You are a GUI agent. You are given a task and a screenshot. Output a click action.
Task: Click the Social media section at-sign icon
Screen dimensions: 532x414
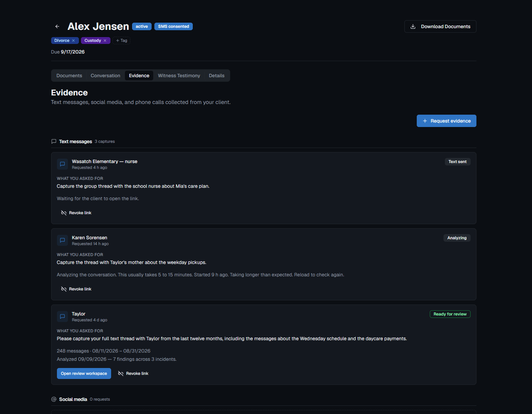click(54, 399)
